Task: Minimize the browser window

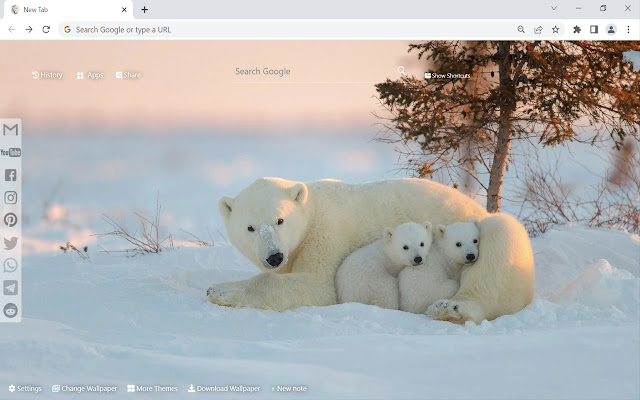Action: (x=578, y=8)
